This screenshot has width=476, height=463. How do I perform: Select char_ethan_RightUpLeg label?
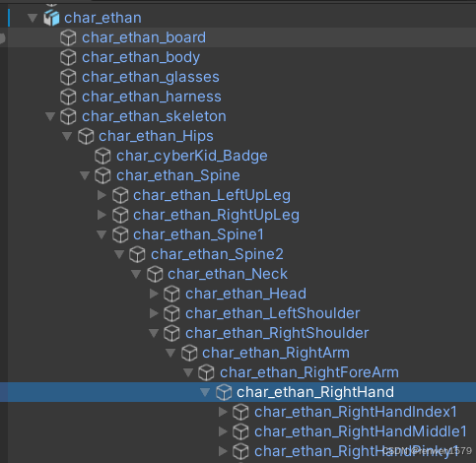click(216, 215)
